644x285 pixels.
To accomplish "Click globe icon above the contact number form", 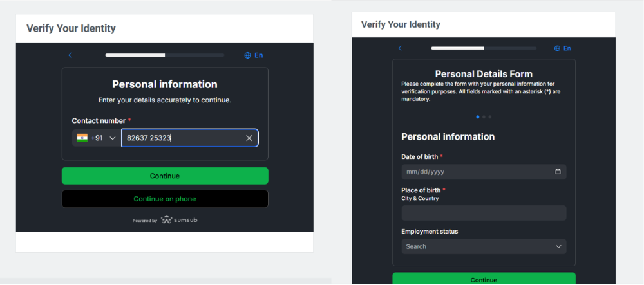I will tap(247, 55).
